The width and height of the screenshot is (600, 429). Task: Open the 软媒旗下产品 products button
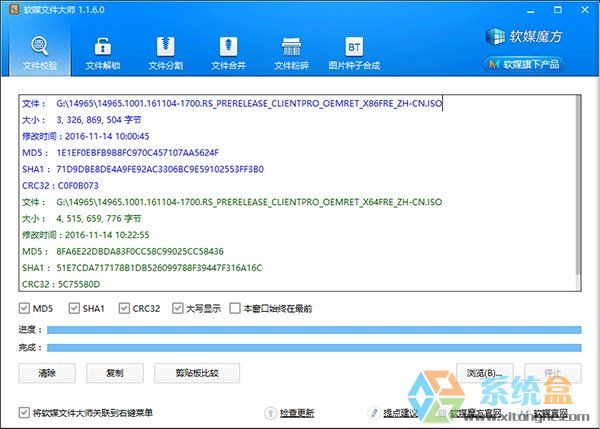click(524, 64)
